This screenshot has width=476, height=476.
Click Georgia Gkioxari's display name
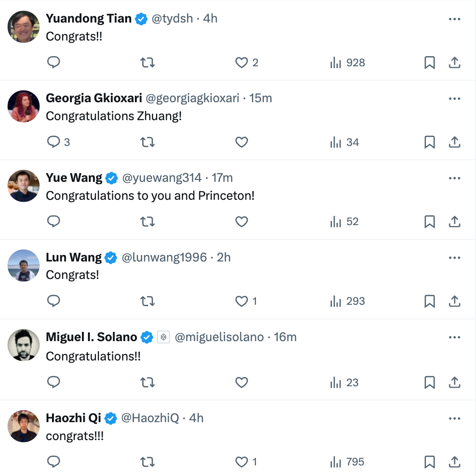tap(94, 98)
